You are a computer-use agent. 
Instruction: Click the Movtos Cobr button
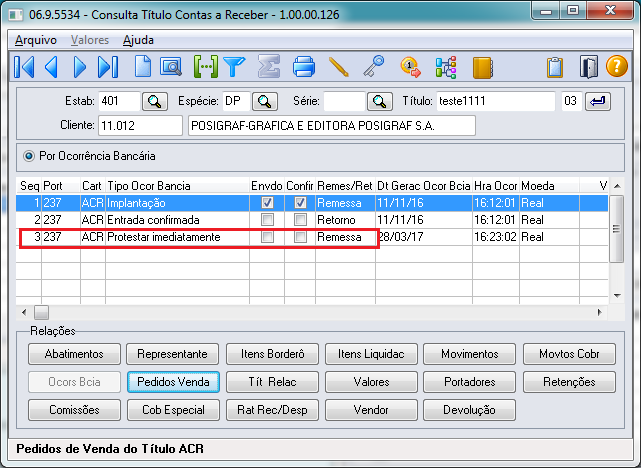click(569, 354)
